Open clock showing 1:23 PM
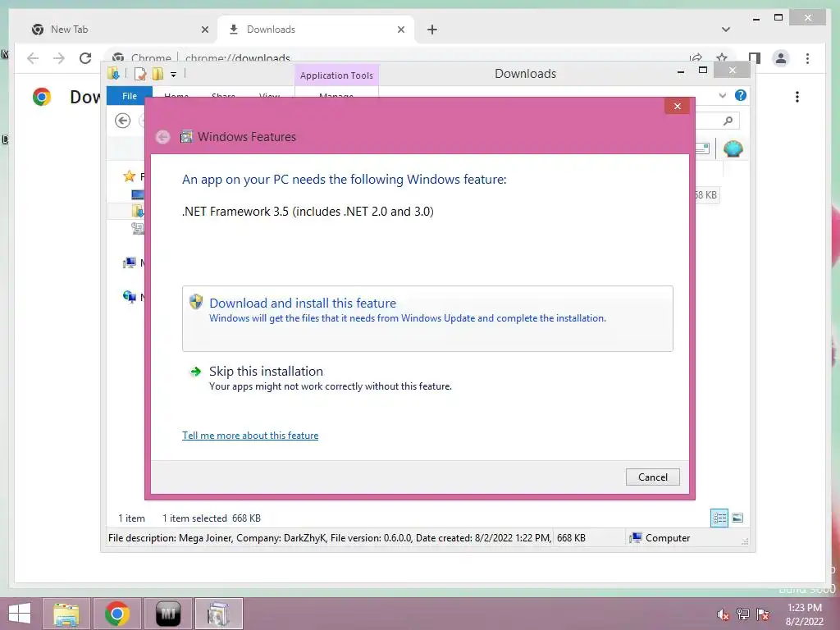Screen dimensions: 840x630 (804, 614)
